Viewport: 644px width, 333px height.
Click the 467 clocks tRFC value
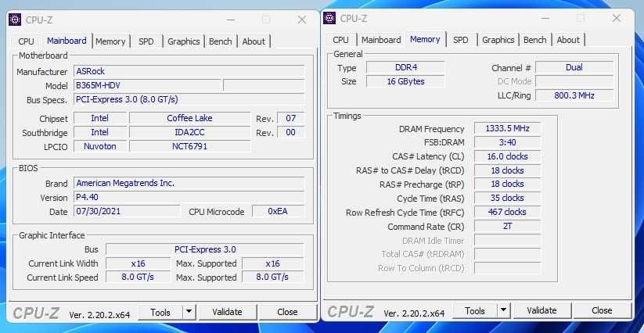(x=507, y=212)
